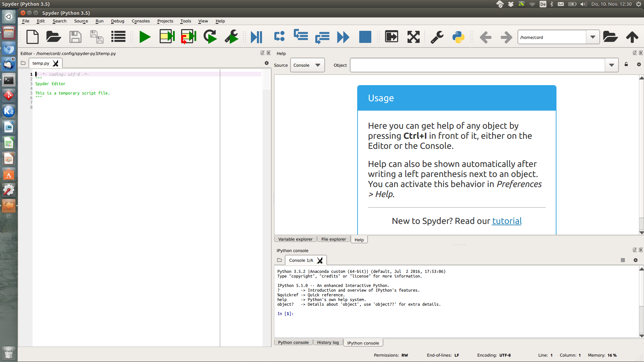
Task: Open the system volume indicator
Action: click(x=584, y=4)
